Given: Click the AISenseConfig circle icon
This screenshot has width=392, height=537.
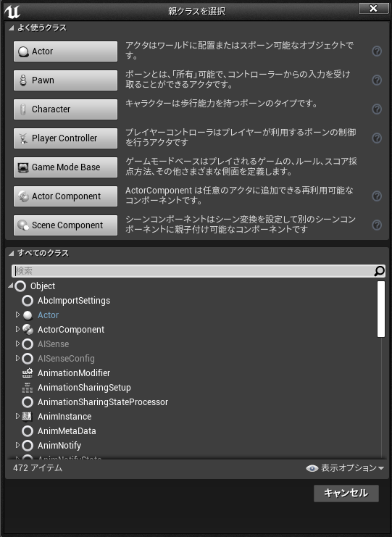Looking at the screenshot, I should tap(28, 359).
